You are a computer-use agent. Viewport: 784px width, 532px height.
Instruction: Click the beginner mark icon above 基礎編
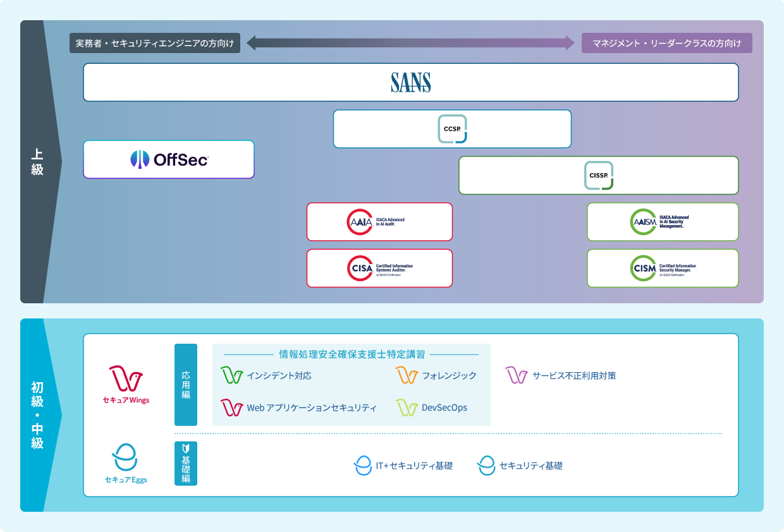(x=186, y=448)
